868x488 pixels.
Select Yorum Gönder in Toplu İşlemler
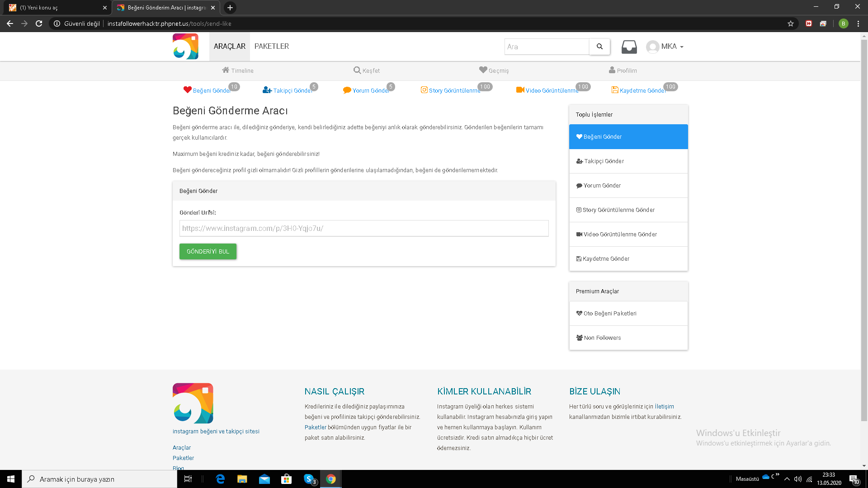628,185
